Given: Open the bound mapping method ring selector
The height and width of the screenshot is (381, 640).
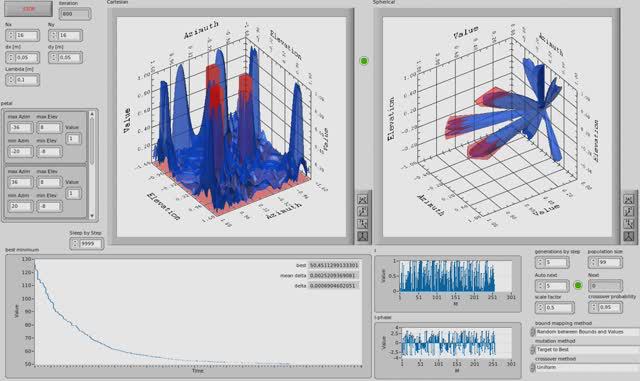Looking at the screenshot, I should pyautogui.click(x=585, y=332).
